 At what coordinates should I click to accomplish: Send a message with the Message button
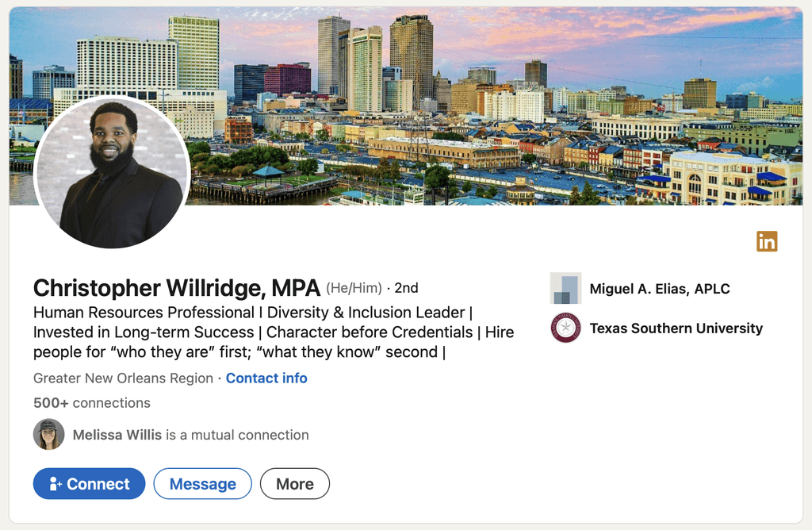(202, 484)
